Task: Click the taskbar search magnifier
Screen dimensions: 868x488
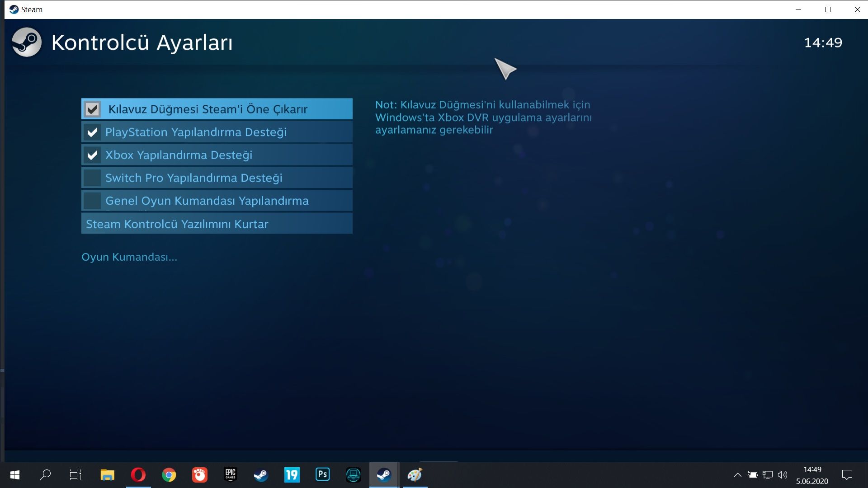Action: (45, 475)
